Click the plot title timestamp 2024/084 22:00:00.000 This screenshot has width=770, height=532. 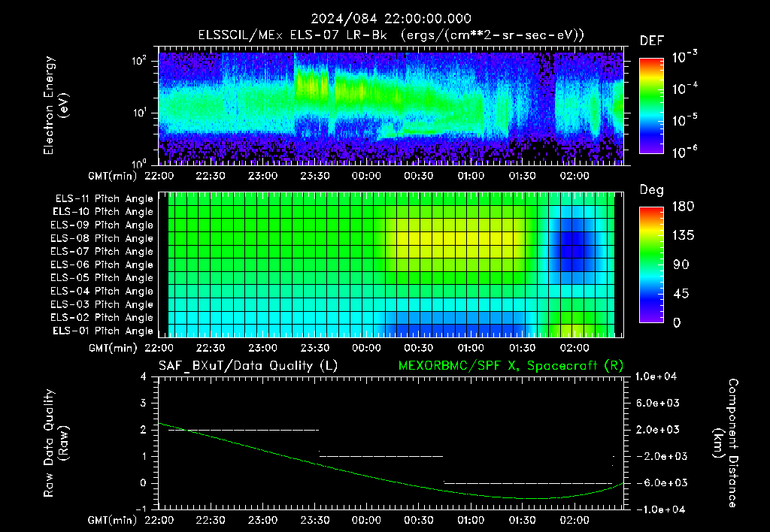tap(391, 19)
